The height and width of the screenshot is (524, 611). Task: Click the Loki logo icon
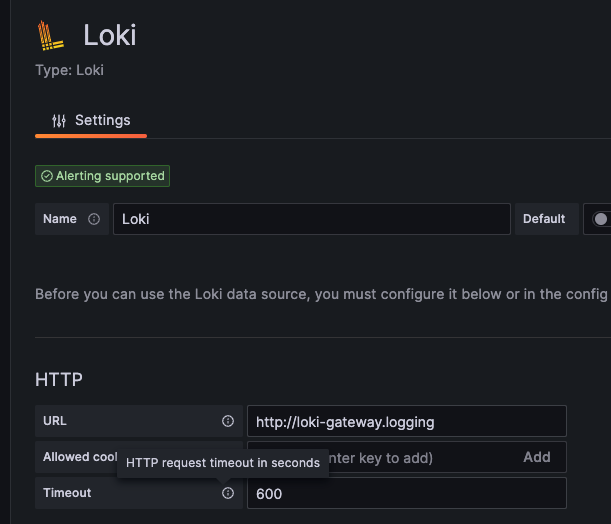click(50, 35)
